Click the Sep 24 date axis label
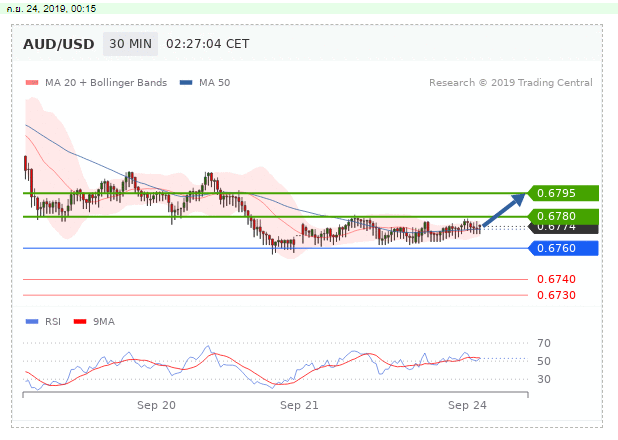Viewport: 618px width, 440px height. pos(467,405)
